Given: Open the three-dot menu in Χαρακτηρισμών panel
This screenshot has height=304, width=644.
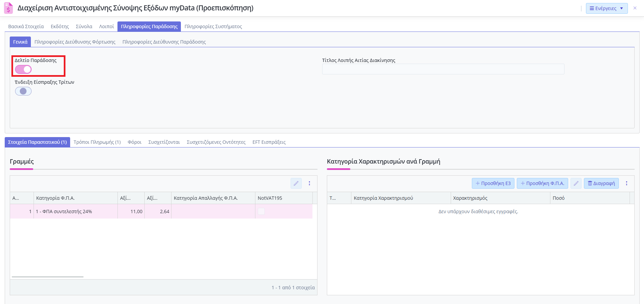Looking at the screenshot, I should tap(627, 183).
